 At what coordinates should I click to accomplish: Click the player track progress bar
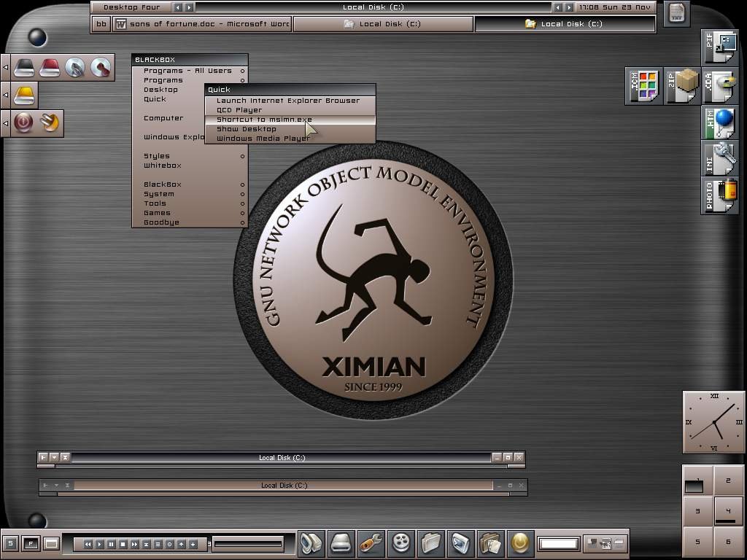(x=248, y=543)
